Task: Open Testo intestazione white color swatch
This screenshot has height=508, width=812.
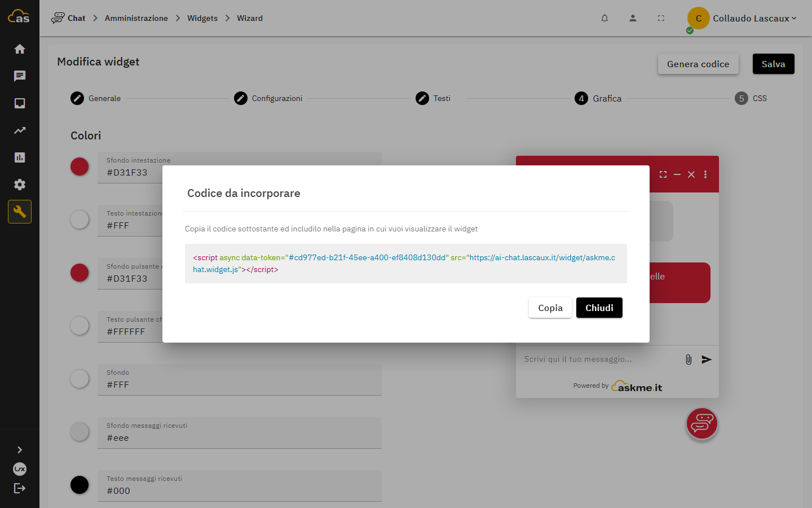Action: [x=80, y=220]
